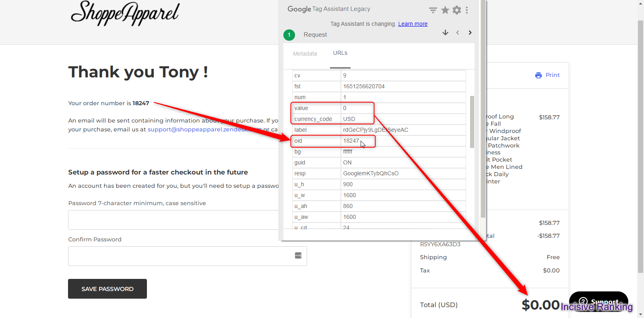The image size is (644, 318).
Task: Click the support email address link
Action: pos(197,129)
